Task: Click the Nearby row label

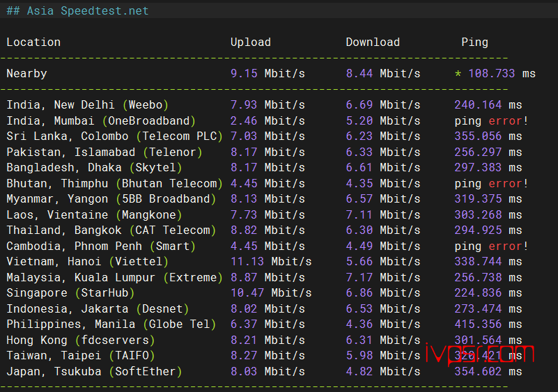Action: pos(26,74)
